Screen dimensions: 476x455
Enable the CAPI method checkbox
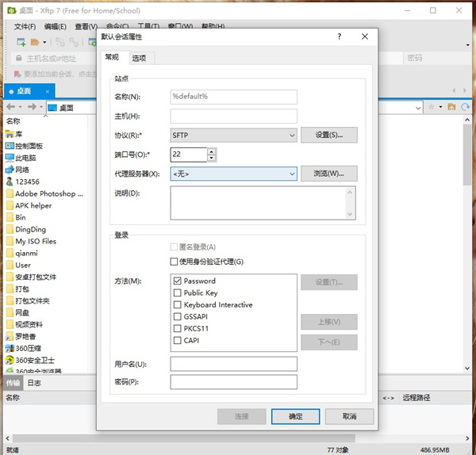[177, 340]
